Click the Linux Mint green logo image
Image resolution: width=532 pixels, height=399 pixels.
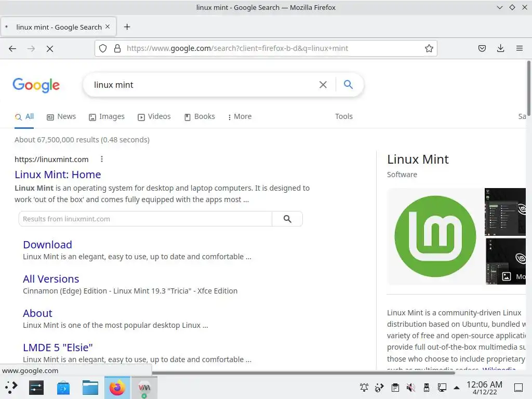click(435, 236)
